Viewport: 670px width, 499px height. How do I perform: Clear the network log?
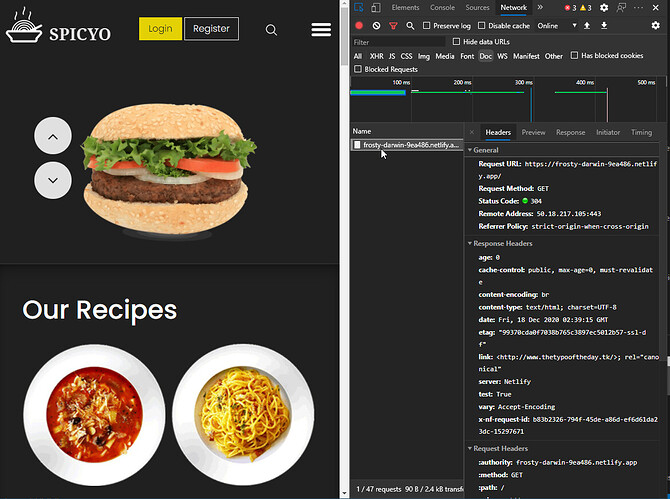[x=376, y=26]
